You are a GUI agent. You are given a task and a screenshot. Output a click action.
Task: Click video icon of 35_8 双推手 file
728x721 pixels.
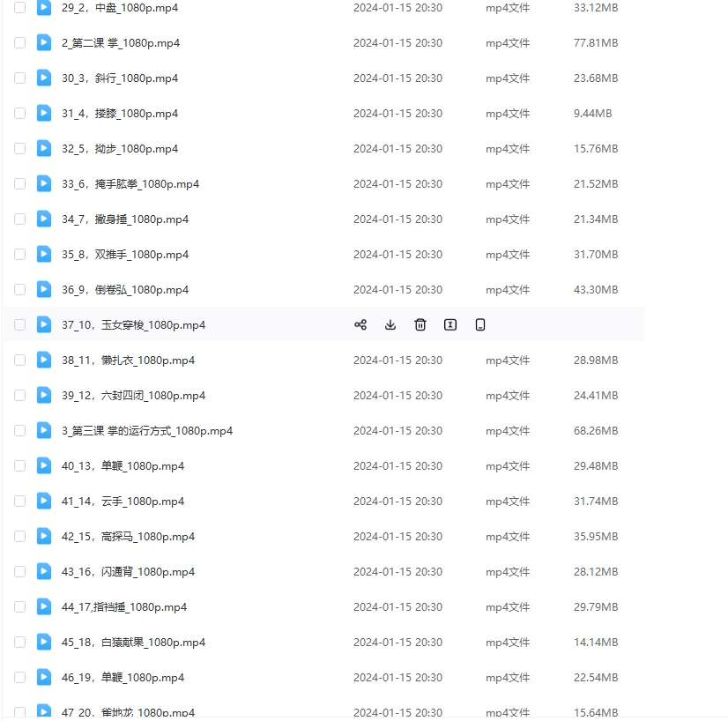[44, 254]
